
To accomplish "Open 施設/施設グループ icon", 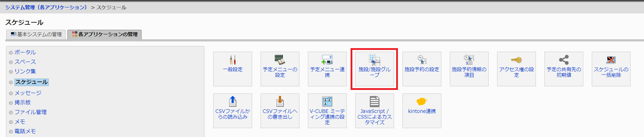I will pos(375,59).
